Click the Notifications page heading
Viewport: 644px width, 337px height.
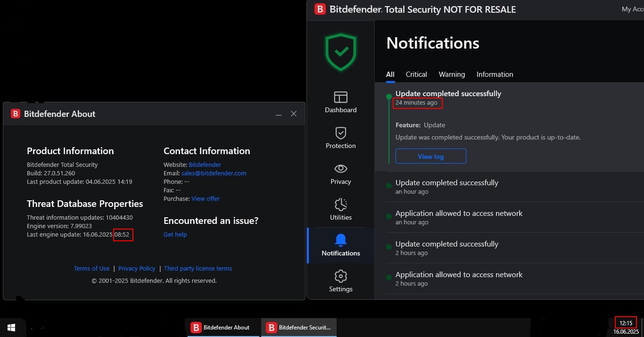pyautogui.click(x=433, y=43)
